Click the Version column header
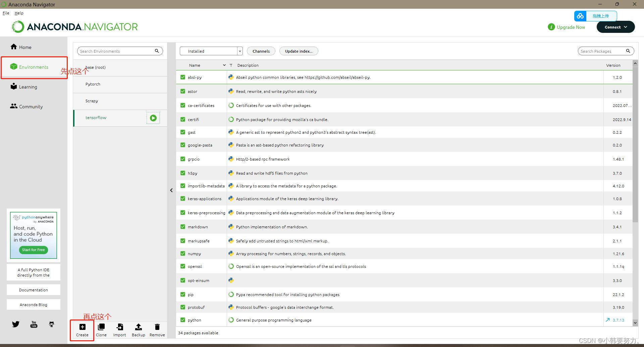 [613, 65]
